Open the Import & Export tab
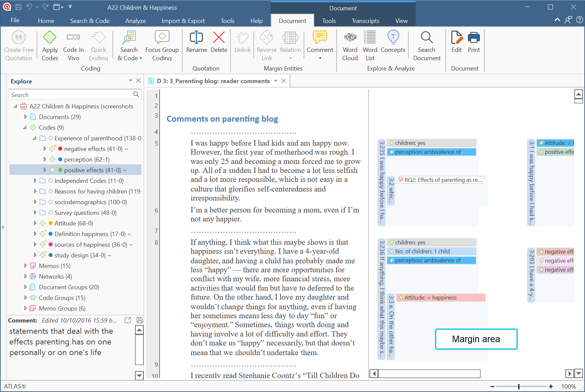 click(x=183, y=21)
